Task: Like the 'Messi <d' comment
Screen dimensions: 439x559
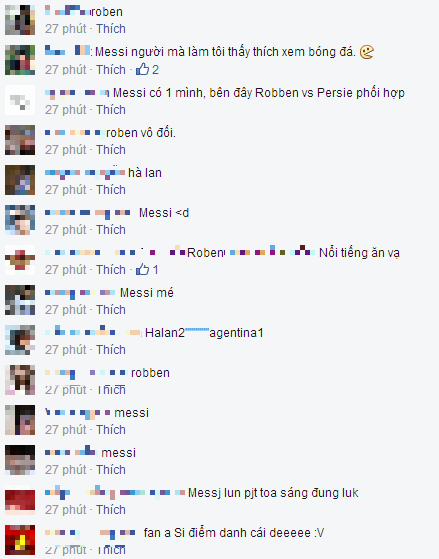Action: (111, 229)
